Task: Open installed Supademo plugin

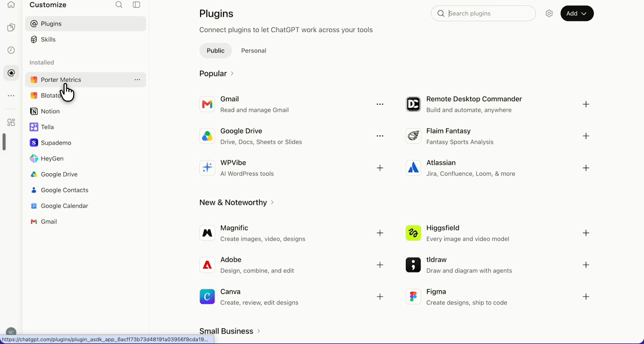Action: tap(85, 143)
